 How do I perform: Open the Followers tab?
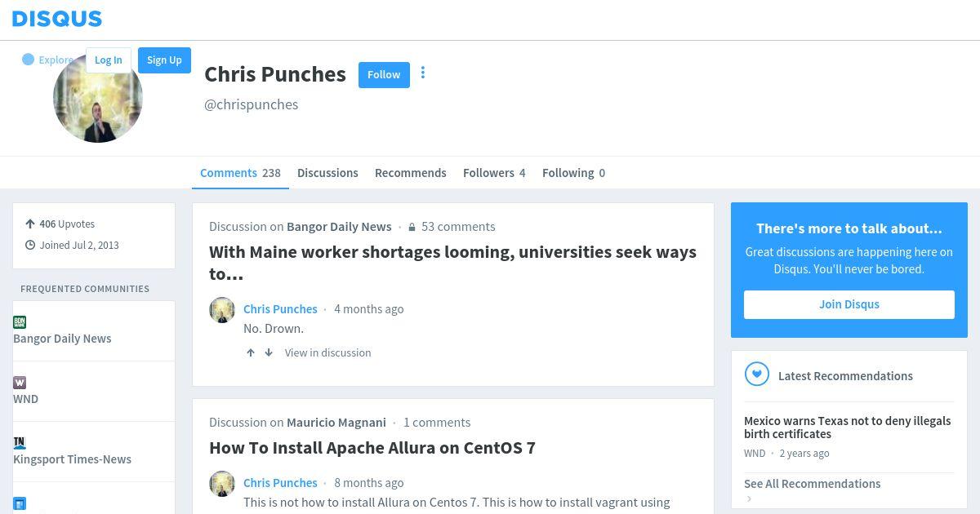coord(494,173)
